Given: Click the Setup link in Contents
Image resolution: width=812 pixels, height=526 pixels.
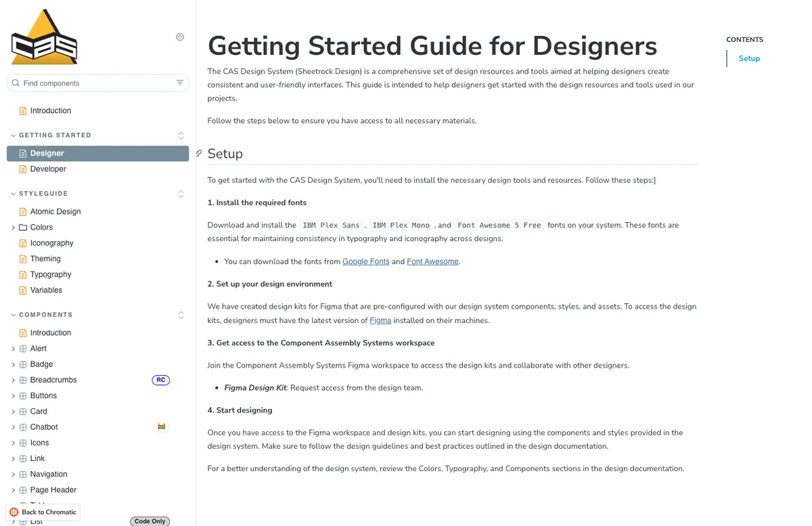Looking at the screenshot, I should 749,58.
